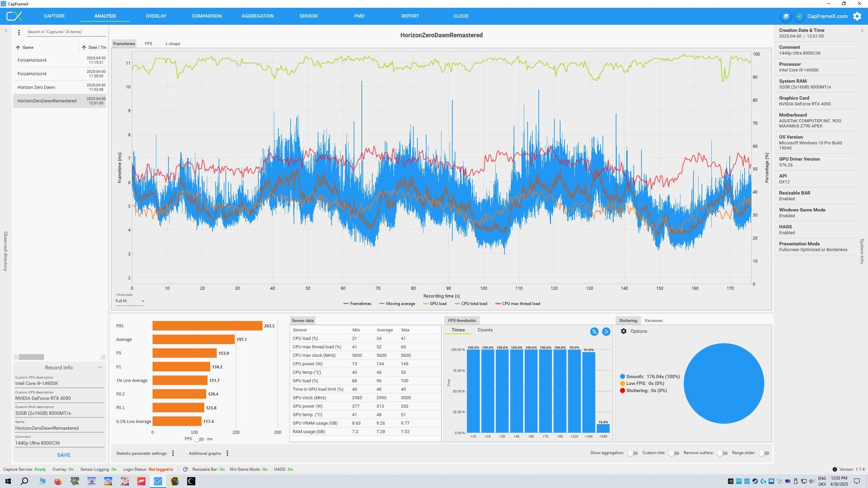Image resolution: width=868 pixels, height=488 pixels.
Task: Open the three-dot menu beside capture search
Action: (x=19, y=32)
